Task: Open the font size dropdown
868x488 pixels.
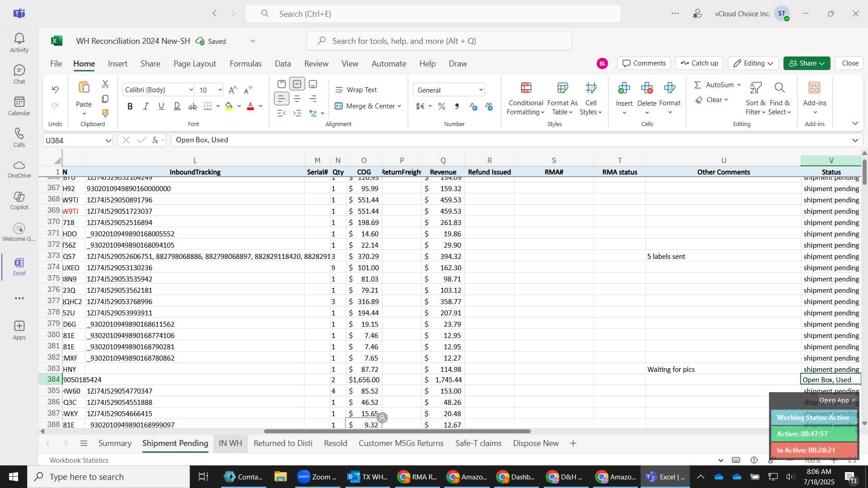Action: tap(220, 90)
